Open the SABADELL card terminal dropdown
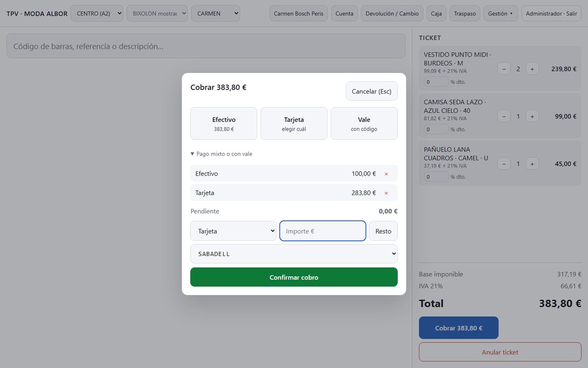The width and height of the screenshot is (588, 368). [x=294, y=254]
